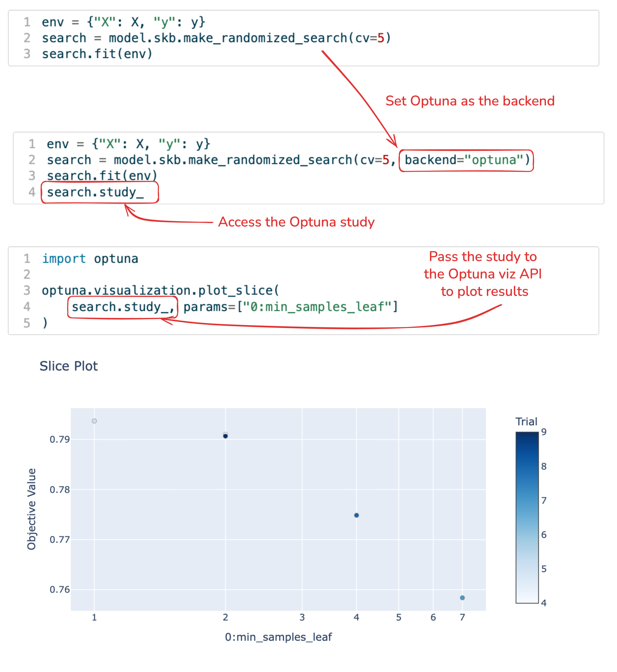Click the dark navy data point at min_samples_leaf 2

point(226,436)
